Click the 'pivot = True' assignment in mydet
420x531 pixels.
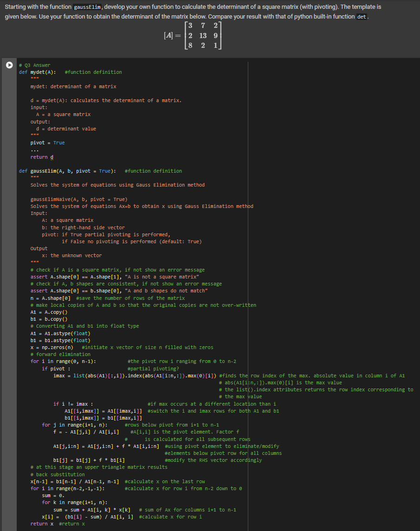tap(47, 142)
